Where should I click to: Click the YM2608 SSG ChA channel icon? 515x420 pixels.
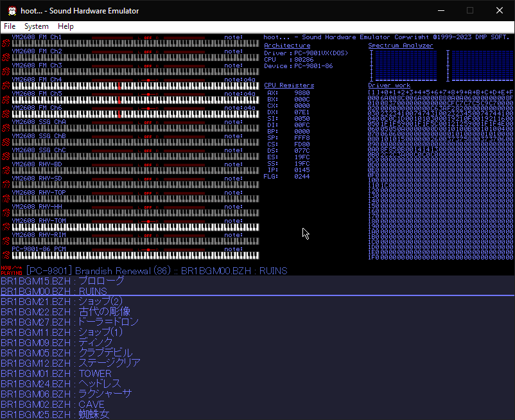[x=5, y=127]
